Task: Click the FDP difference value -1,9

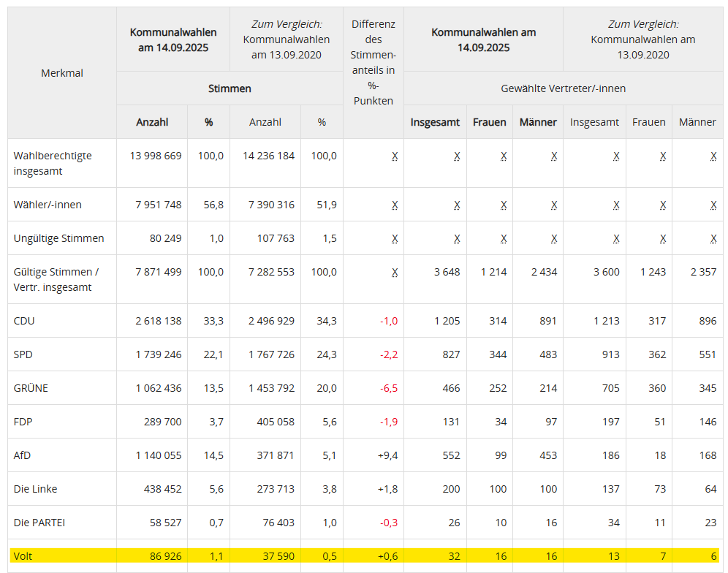Action: 388,422
